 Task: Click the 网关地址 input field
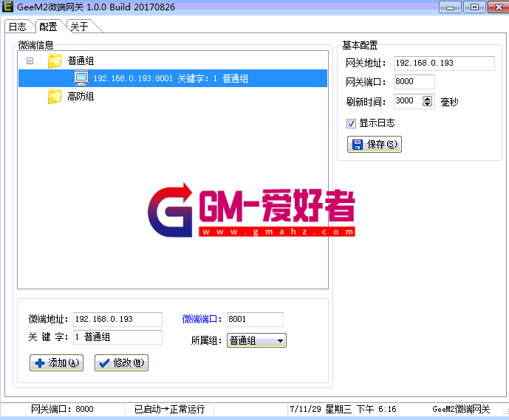[444, 63]
